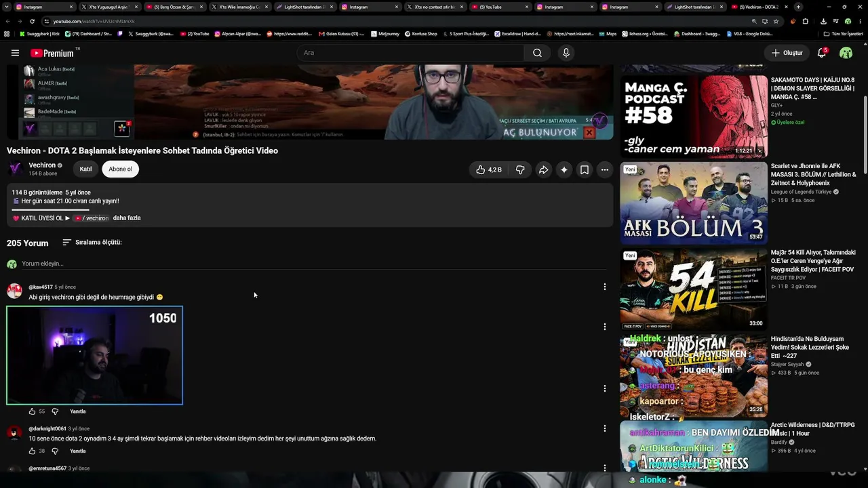
Task: Click the sparkle Ask button under the video
Action: click(x=564, y=169)
